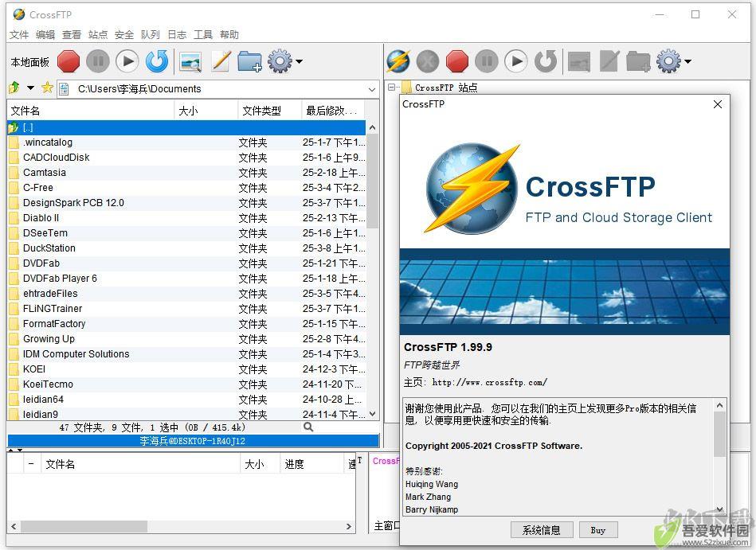Open the local gear dropdown arrow
Screen dimensions: 756x550
click(299, 61)
